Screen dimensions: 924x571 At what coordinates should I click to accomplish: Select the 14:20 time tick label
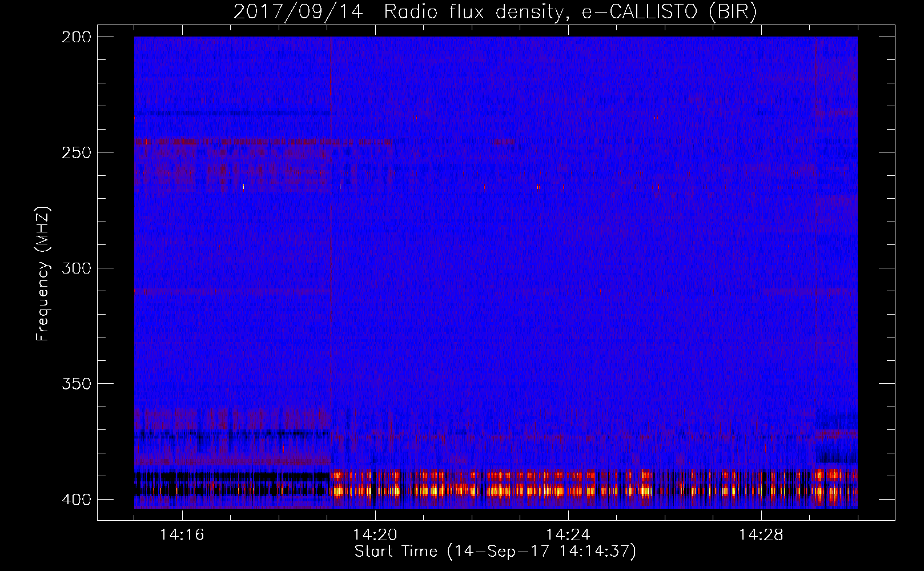(375, 534)
